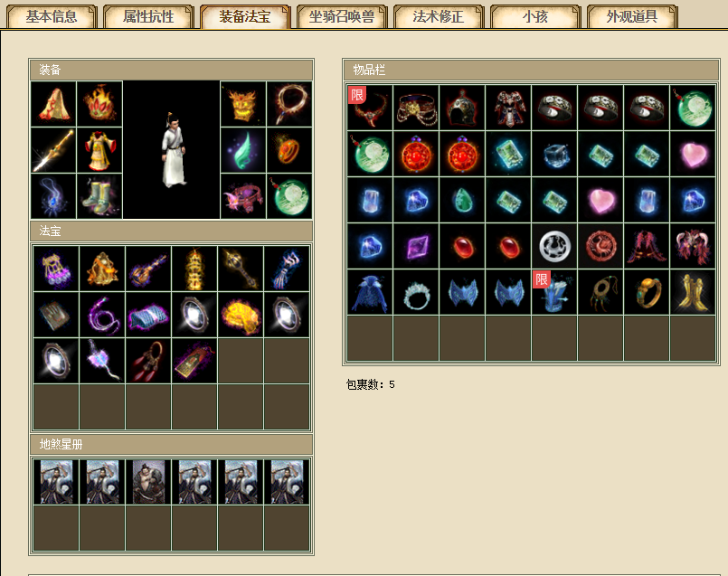Click the equipped golden sword weapon icon
The image size is (728, 576).
[53, 150]
